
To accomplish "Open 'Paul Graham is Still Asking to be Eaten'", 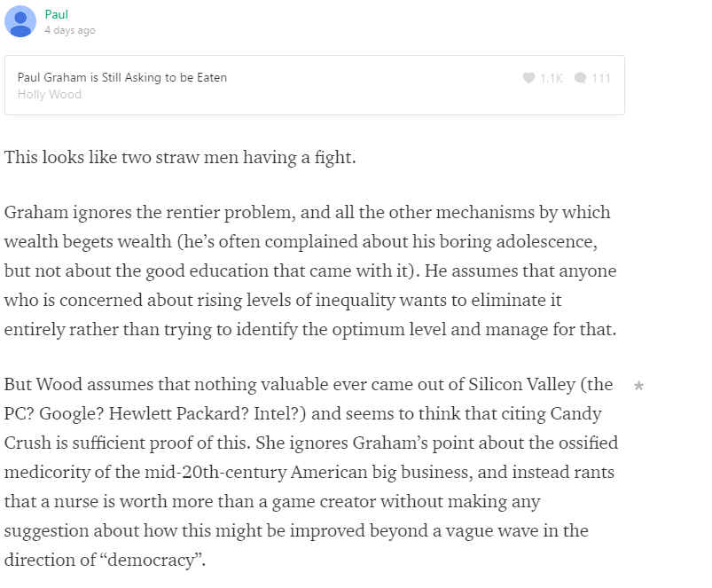I will (x=122, y=77).
